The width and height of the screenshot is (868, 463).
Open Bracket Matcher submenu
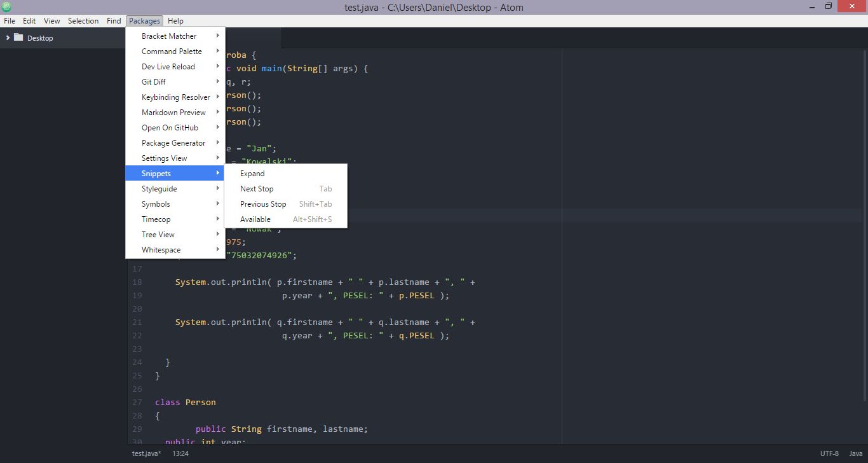tap(175, 36)
